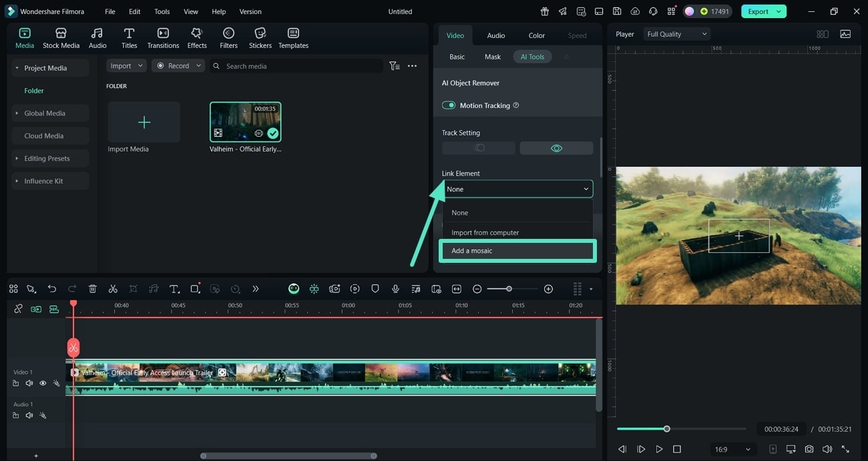The height and width of the screenshot is (461, 868).
Task: Click the Play button in player
Action: click(x=659, y=449)
